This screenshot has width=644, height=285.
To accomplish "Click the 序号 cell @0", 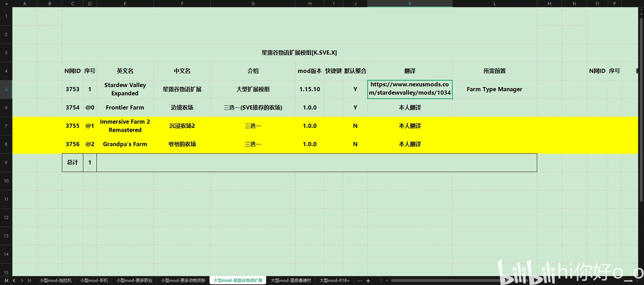I will tap(90, 107).
